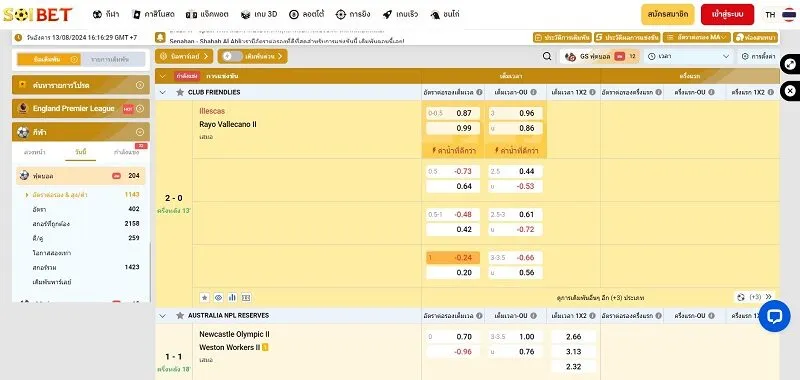The height and width of the screenshot is (380, 800).
Task: Favorite the AUSTRALIA NPL RESERVES league star
Action: [180, 316]
